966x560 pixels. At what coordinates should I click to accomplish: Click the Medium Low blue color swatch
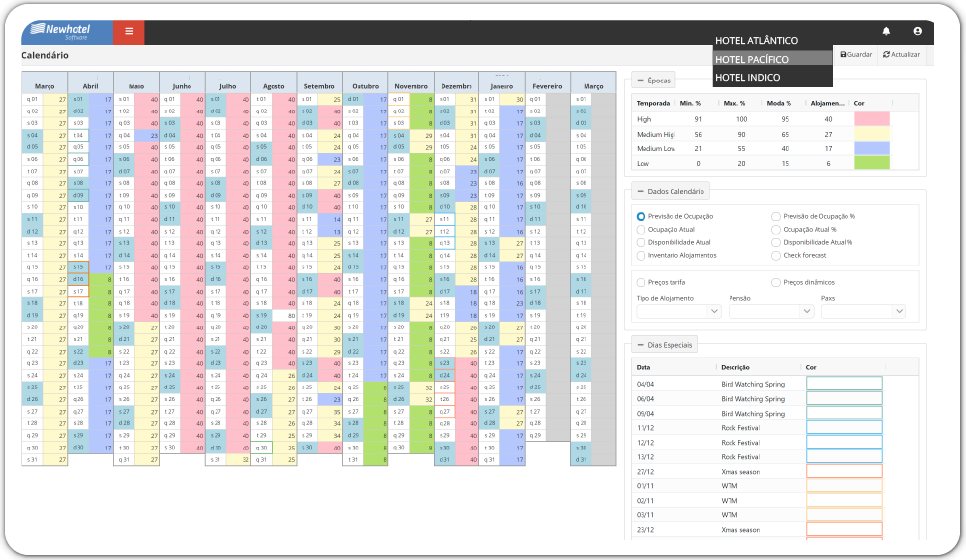click(x=872, y=148)
